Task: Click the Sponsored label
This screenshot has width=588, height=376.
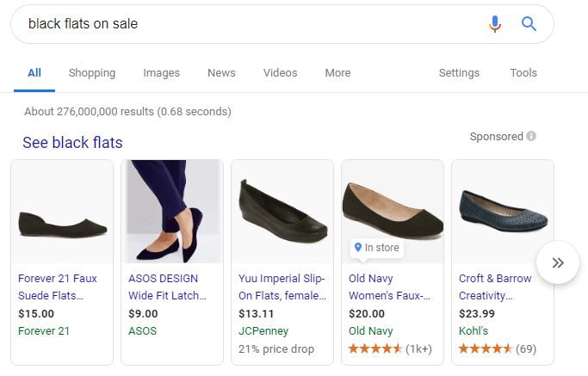Action: click(x=496, y=136)
